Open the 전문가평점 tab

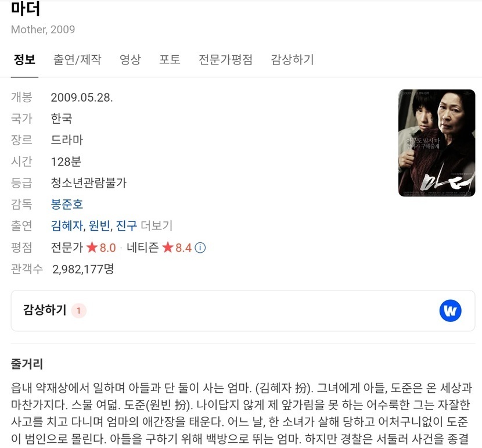pos(225,59)
